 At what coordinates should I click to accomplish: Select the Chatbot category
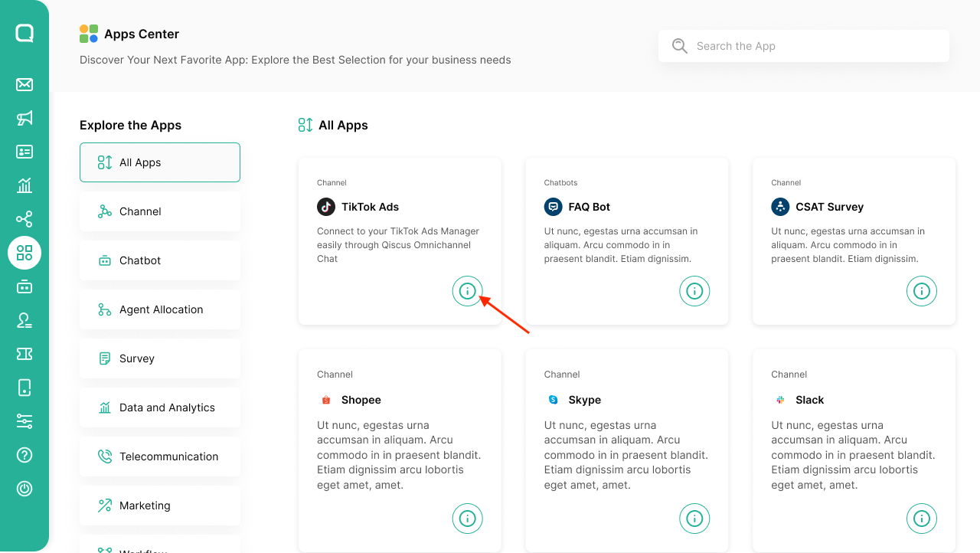(160, 260)
